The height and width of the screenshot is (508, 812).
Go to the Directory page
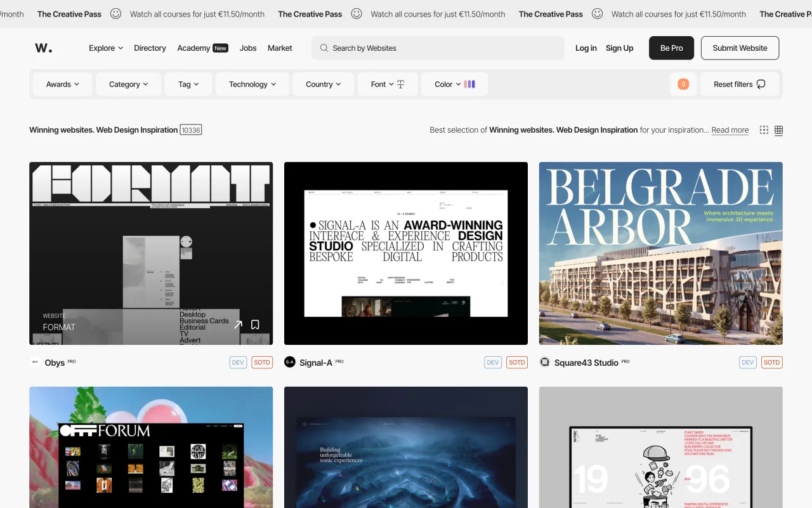150,48
